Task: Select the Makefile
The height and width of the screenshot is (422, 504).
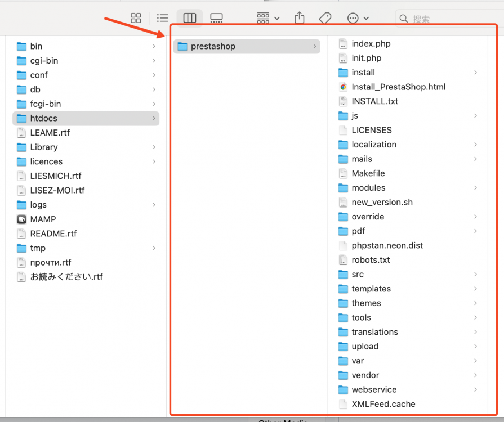Action: coord(408,173)
